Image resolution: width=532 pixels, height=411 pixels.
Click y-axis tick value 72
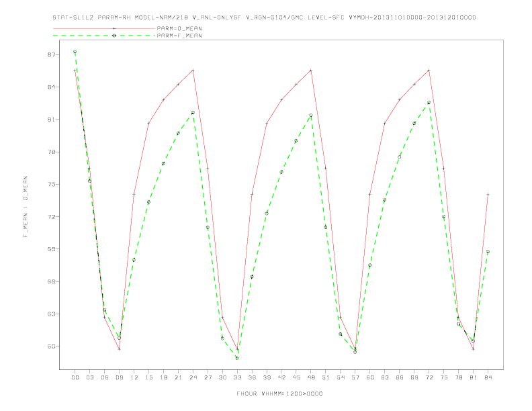(51, 217)
